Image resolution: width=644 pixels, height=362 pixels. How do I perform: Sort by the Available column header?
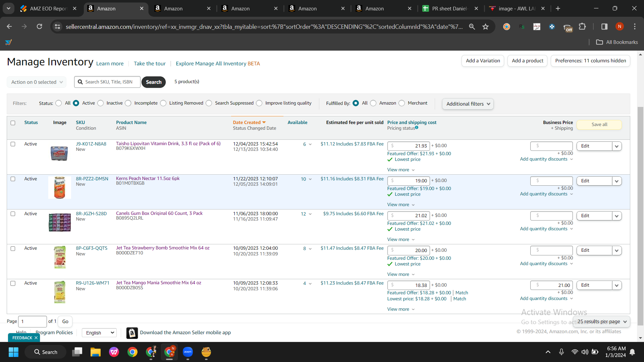click(x=297, y=122)
